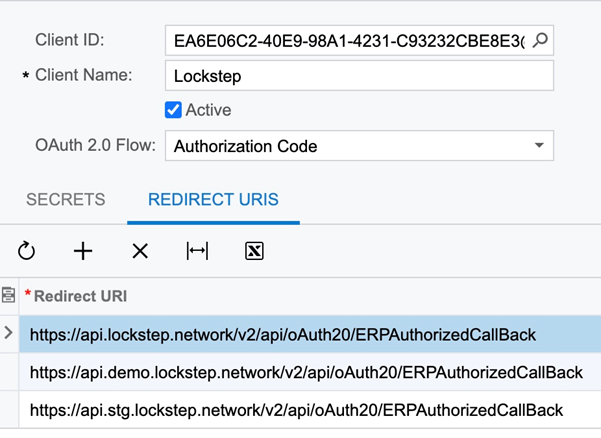Click the Client ID lookup magnifier icon
Viewport: 601px width, 438px height.
coord(540,41)
